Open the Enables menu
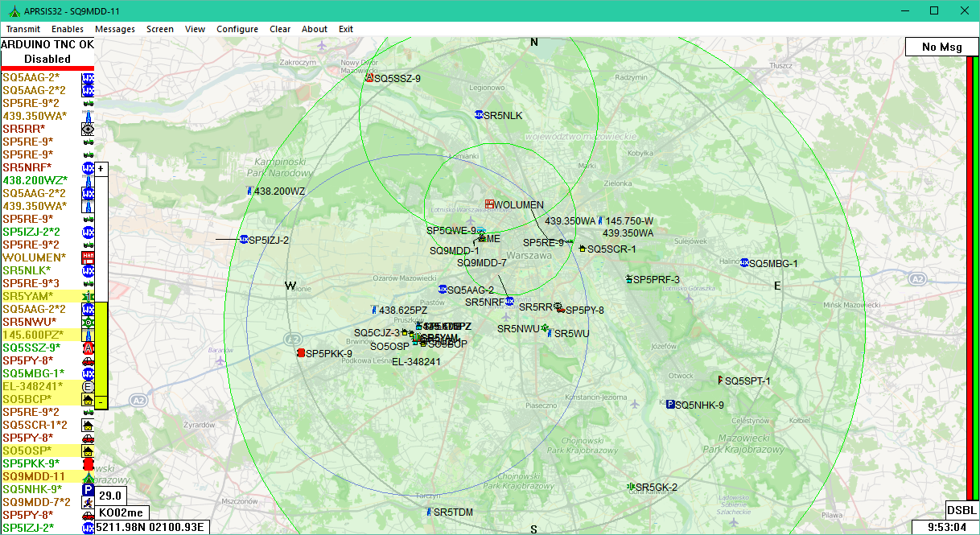 pyautogui.click(x=68, y=29)
